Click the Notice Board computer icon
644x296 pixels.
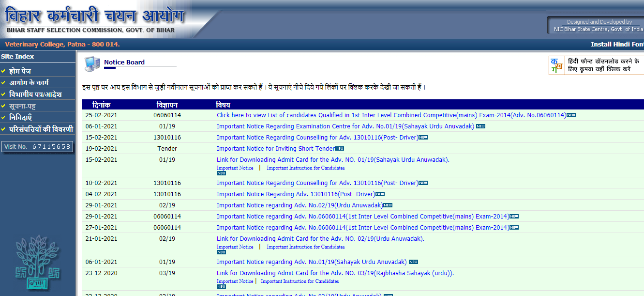click(92, 63)
